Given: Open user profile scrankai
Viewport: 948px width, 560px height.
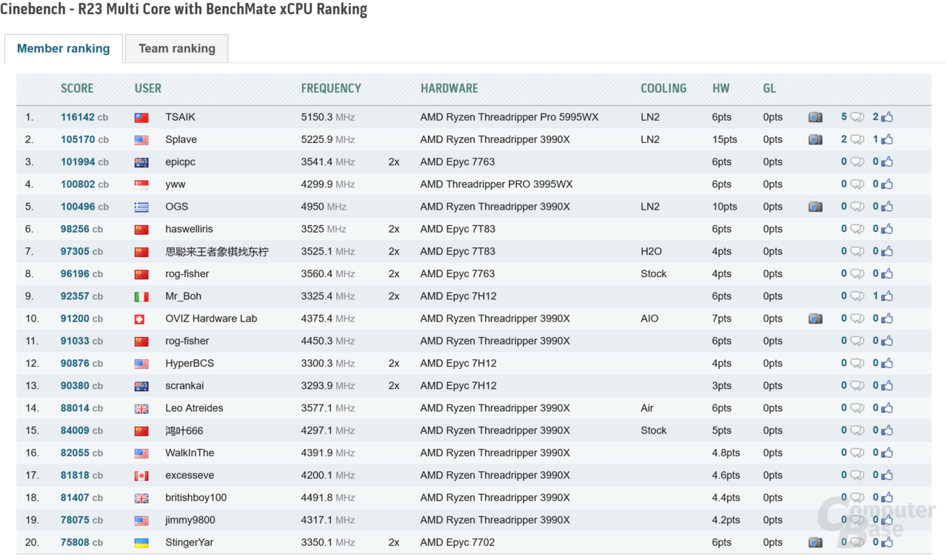Looking at the screenshot, I should tap(184, 385).
